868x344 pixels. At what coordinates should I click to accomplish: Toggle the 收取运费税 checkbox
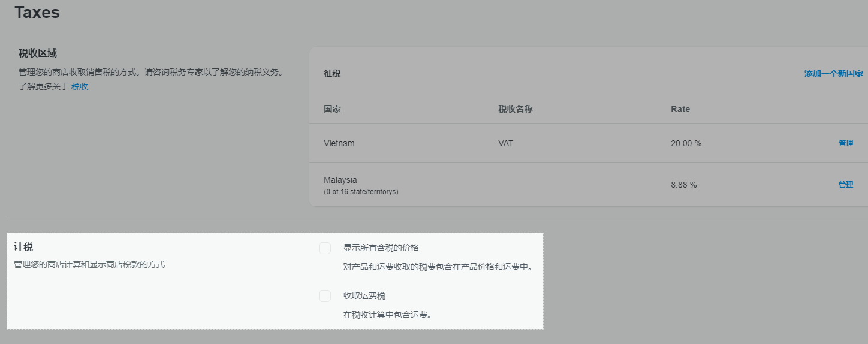(x=325, y=296)
